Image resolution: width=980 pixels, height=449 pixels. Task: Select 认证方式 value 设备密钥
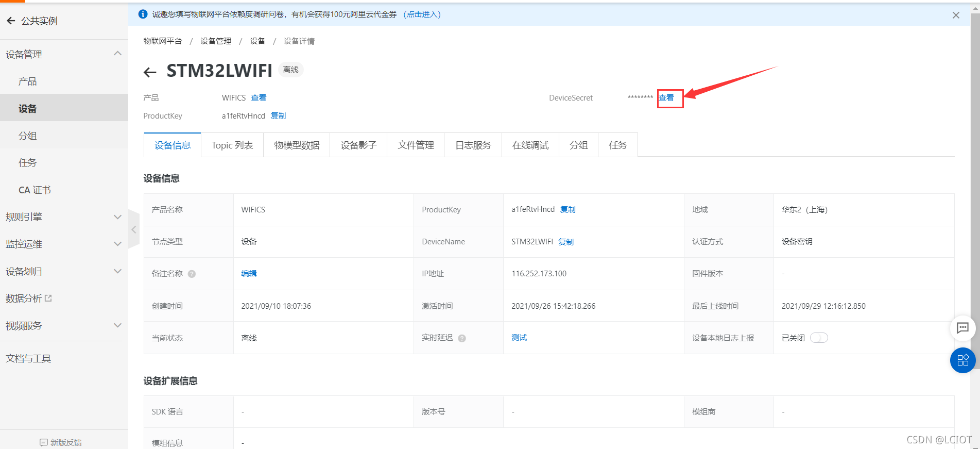coord(797,242)
